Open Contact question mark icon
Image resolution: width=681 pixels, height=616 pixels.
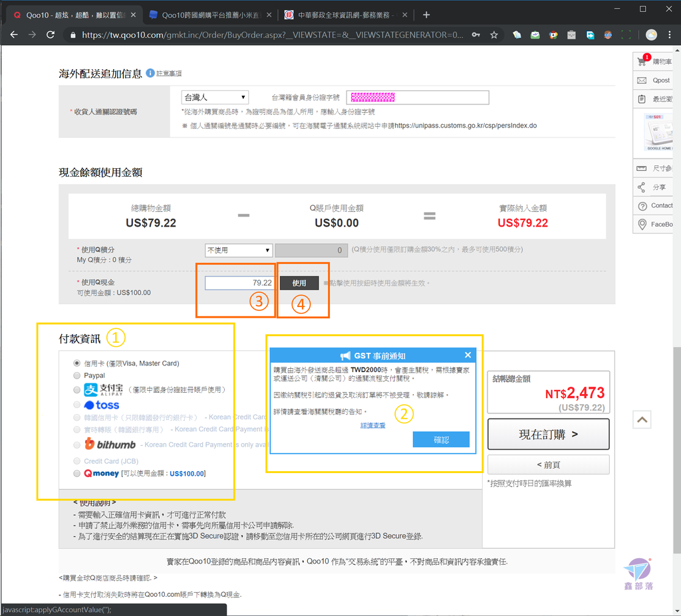[642, 206]
